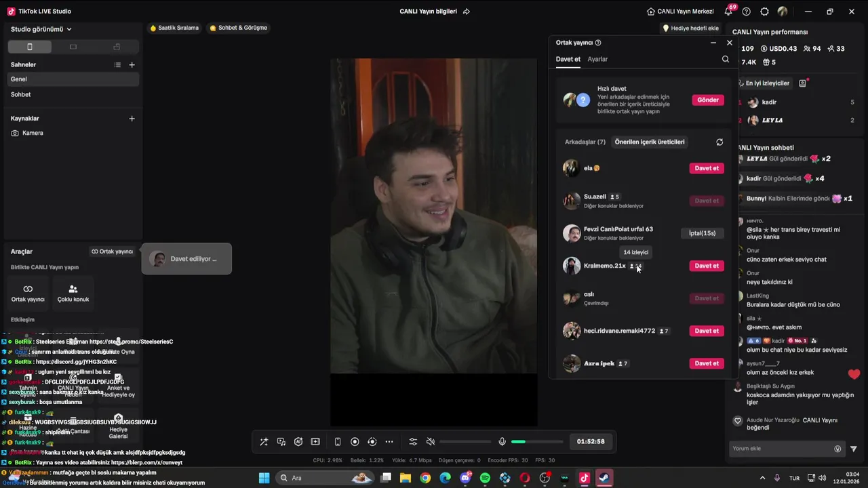This screenshot has height=488, width=868.
Task: Invite ela with Davet et
Action: 707,168
